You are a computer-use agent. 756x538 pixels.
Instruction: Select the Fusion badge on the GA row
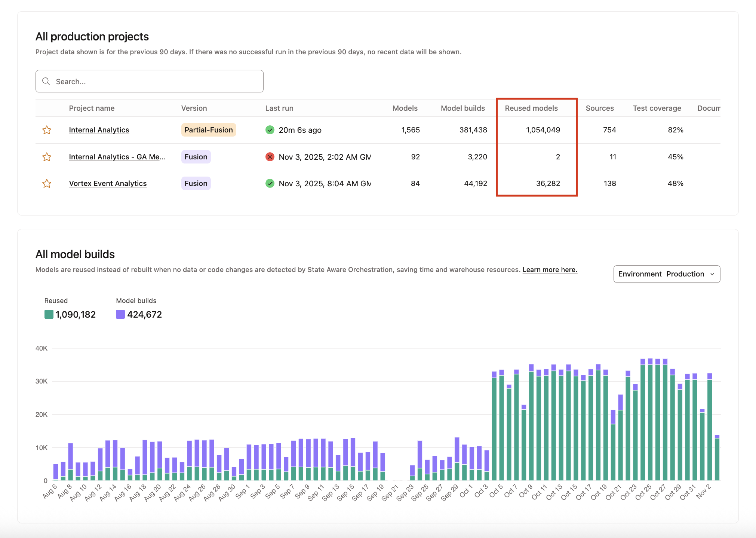196,157
